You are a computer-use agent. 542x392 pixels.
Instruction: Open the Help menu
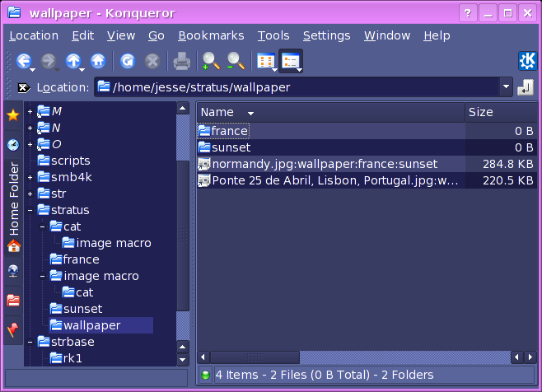tap(437, 35)
